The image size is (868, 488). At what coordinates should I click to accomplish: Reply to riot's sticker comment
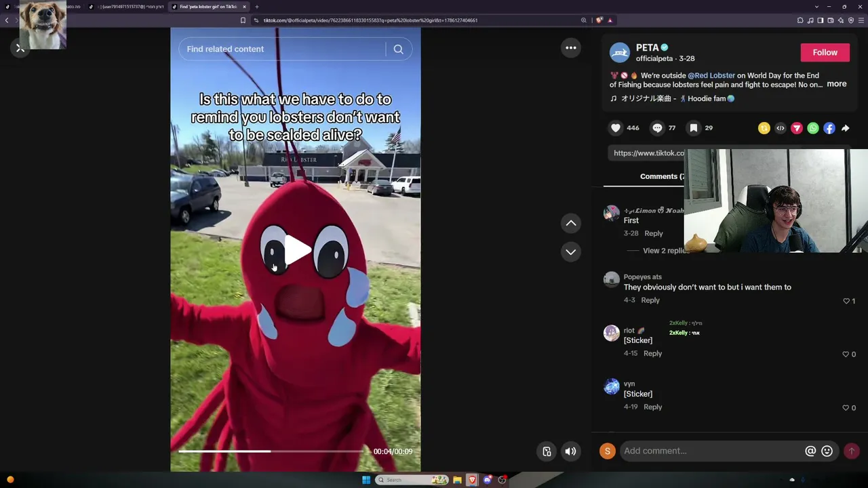pos(652,353)
